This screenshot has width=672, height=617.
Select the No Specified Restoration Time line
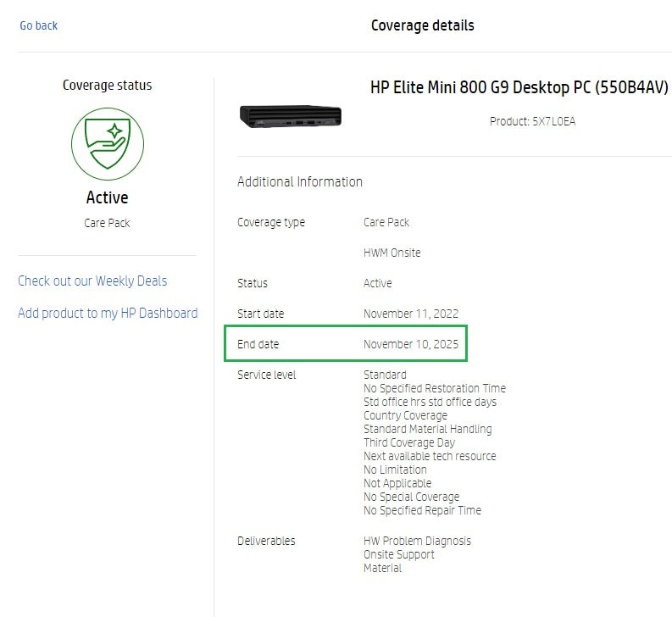[x=435, y=388]
